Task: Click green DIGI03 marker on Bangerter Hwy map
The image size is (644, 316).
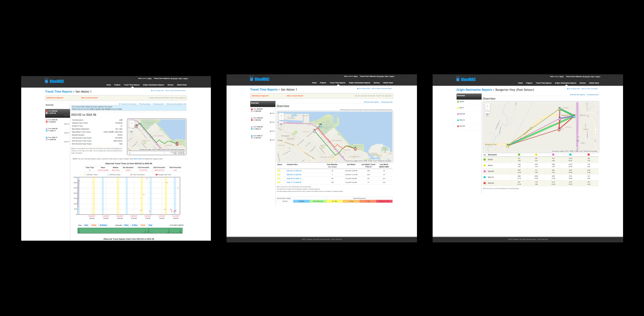Action: click(560, 109)
